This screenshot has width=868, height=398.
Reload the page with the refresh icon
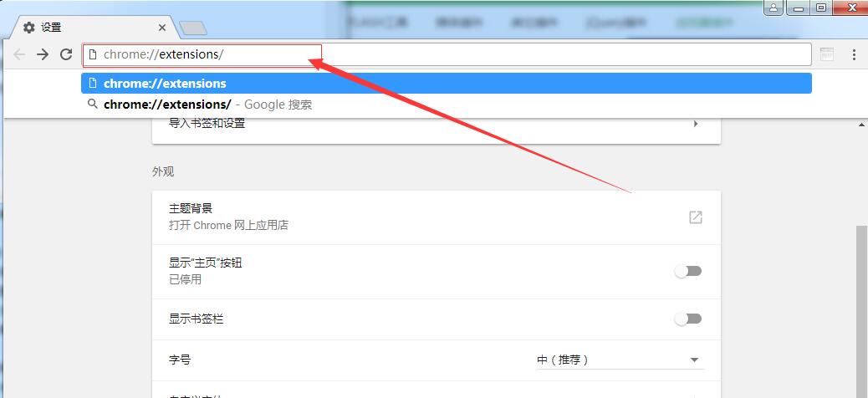(66, 54)
